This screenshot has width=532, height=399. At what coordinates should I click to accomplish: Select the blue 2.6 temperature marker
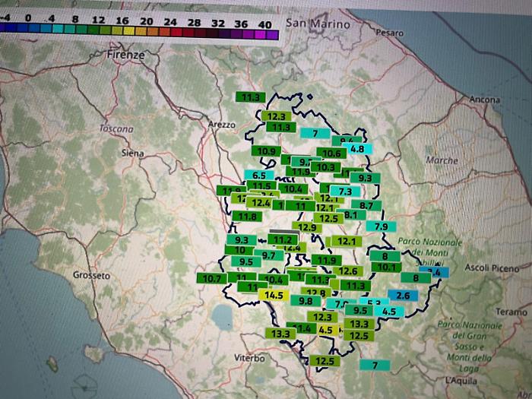pos(403,295)
